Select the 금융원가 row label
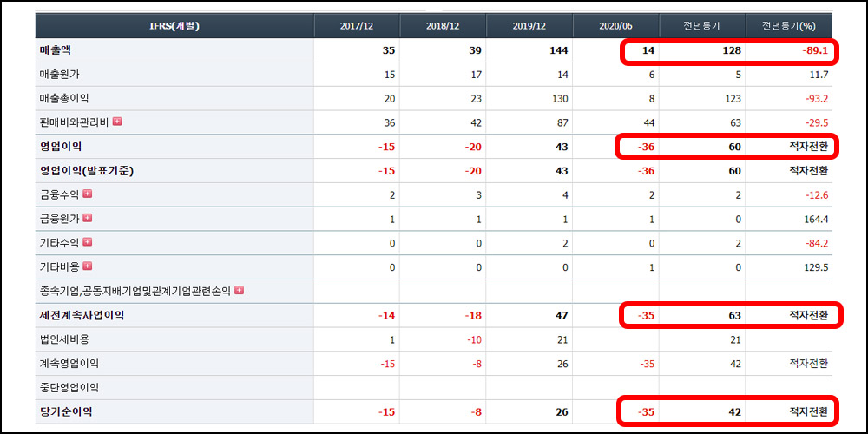The image size is (868, 434). (x=59, y=219)
